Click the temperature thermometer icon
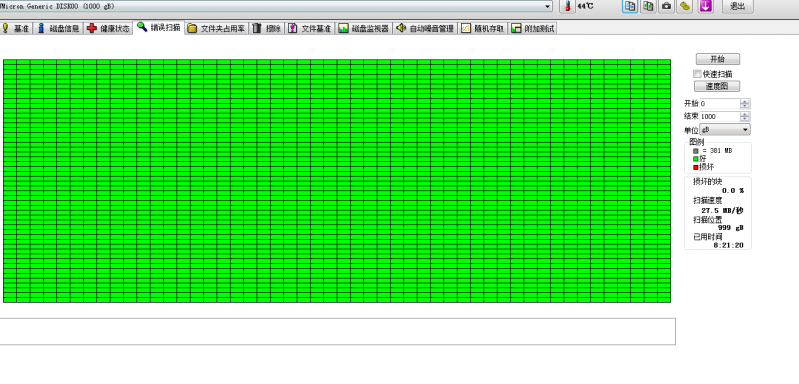This screenshot has height=384, width=799. coord(567,6)
